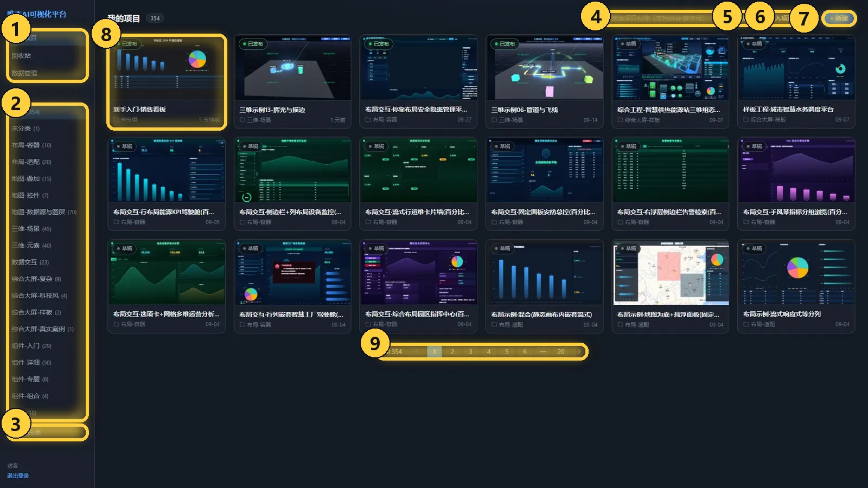Open the 数据交互 category
The width and height of the screenshot is (868, 488).
click(47, 262)
